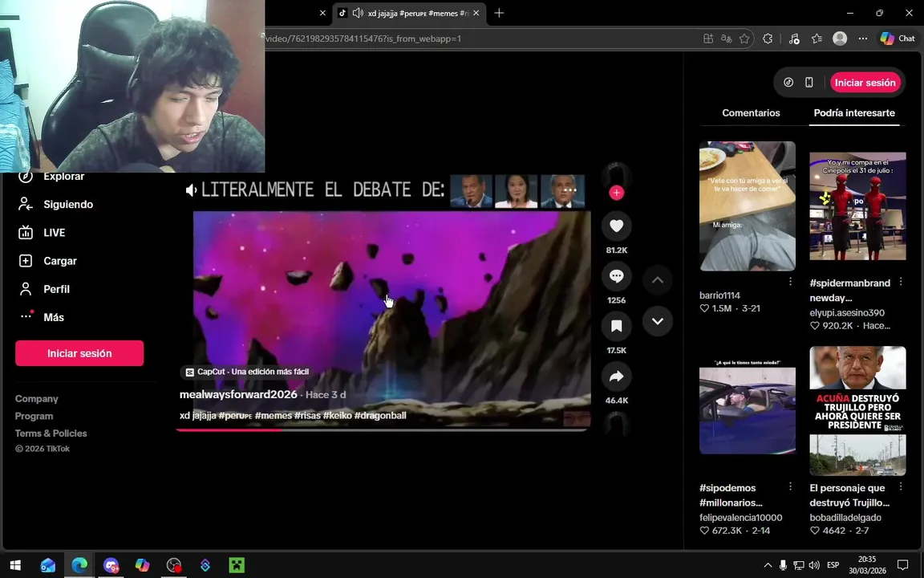
Task: Mute tab via speaker icon on tab
Action: point(357,13)
